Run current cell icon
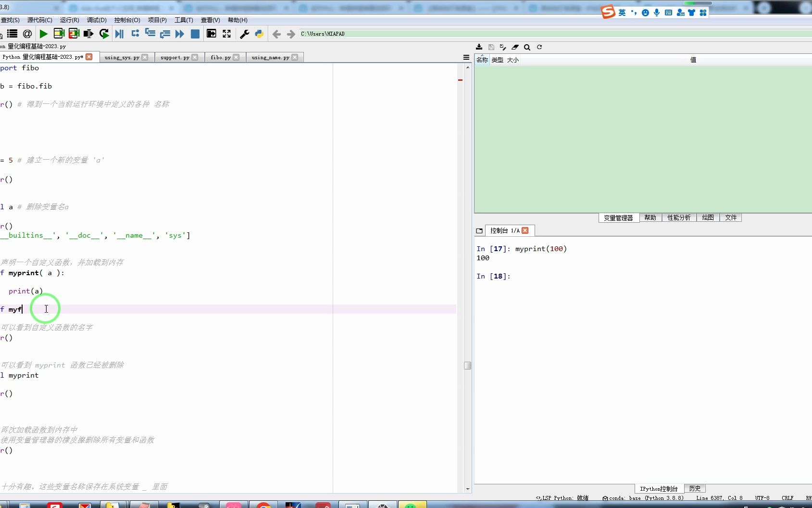The width and height of the screenshot is (812, 508). coord(59,34)
